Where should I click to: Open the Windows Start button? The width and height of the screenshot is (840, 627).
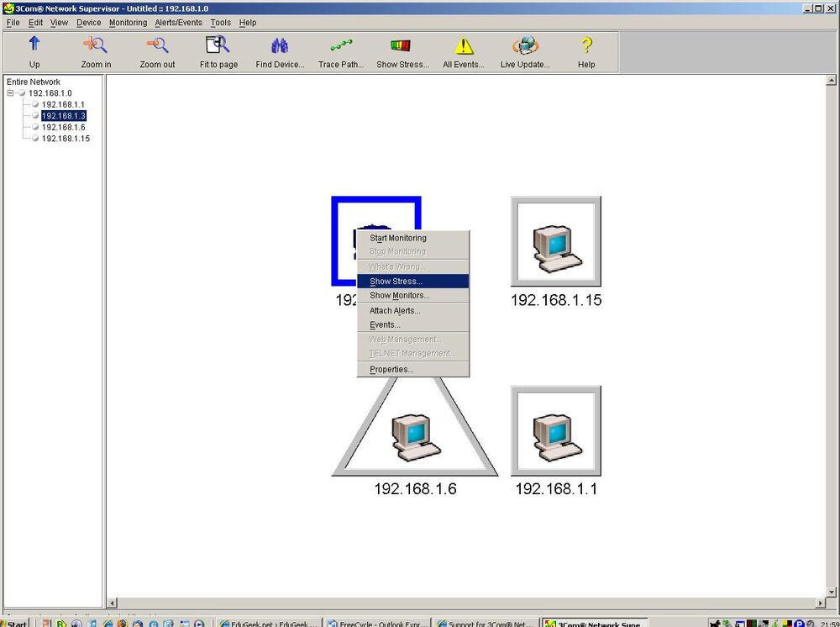(x=15, y=623)
